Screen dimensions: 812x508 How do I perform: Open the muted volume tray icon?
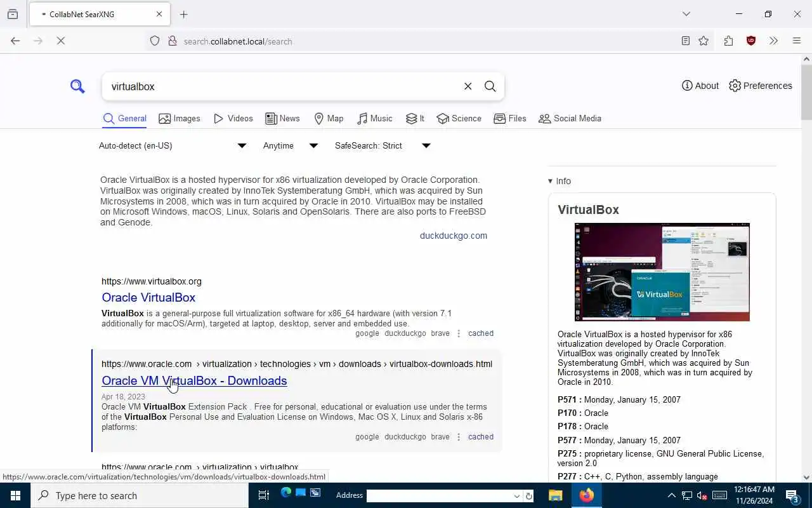702,495
